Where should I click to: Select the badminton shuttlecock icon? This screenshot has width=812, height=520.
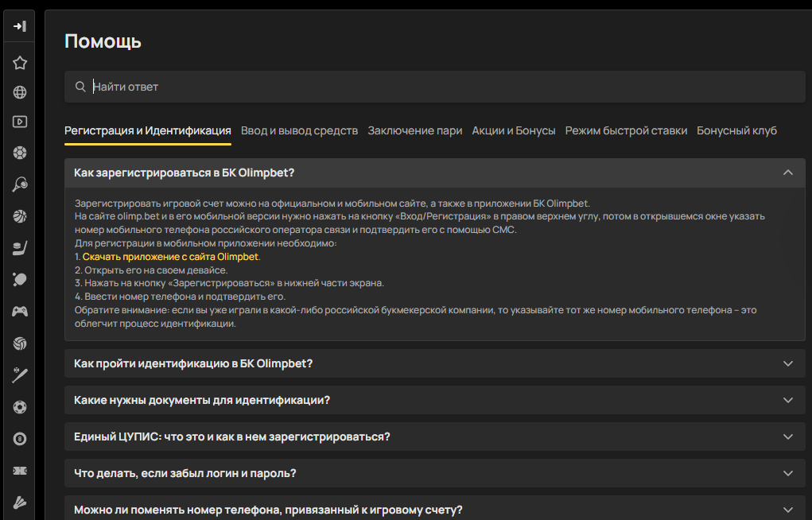click(20, 503)
